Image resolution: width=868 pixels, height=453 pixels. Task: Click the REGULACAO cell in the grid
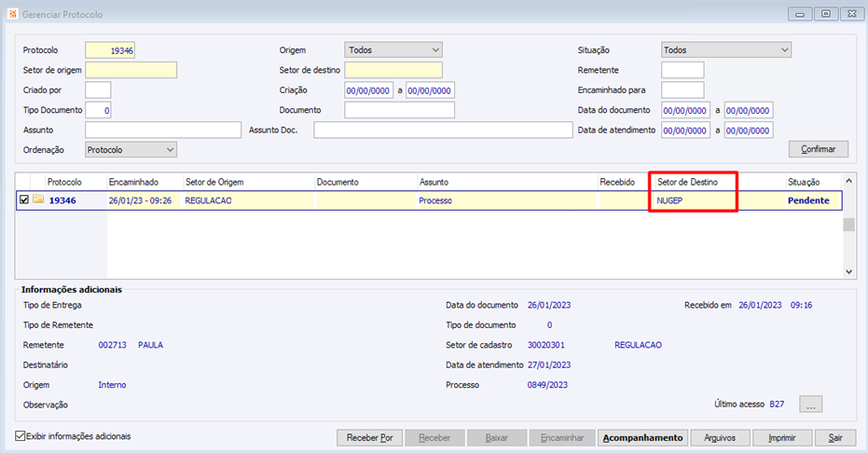click(208, 200)
